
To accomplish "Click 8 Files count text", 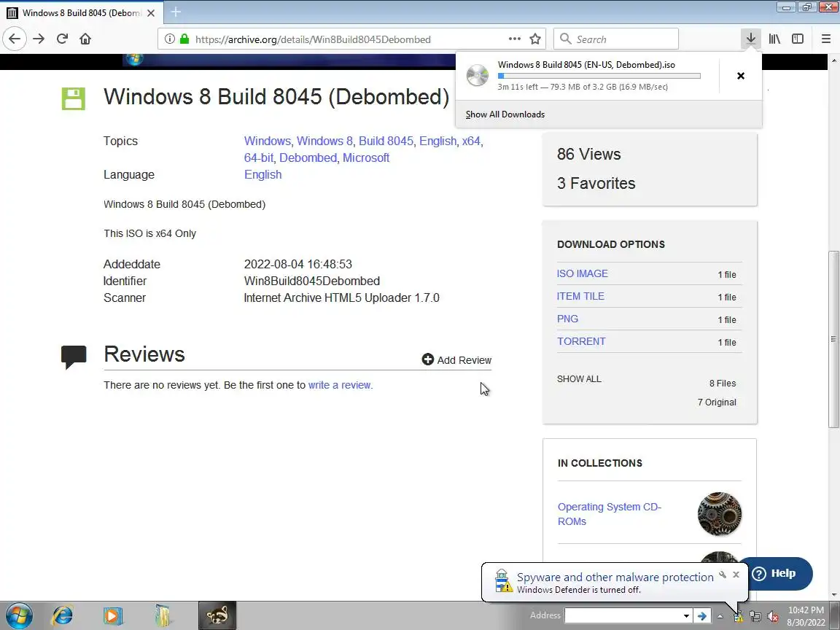I will coord(723,383).
